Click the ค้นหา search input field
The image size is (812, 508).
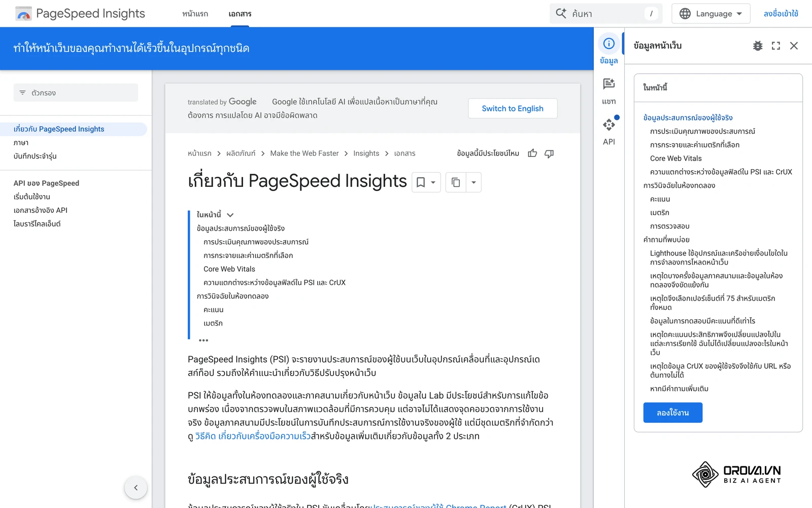coord(606,14)
